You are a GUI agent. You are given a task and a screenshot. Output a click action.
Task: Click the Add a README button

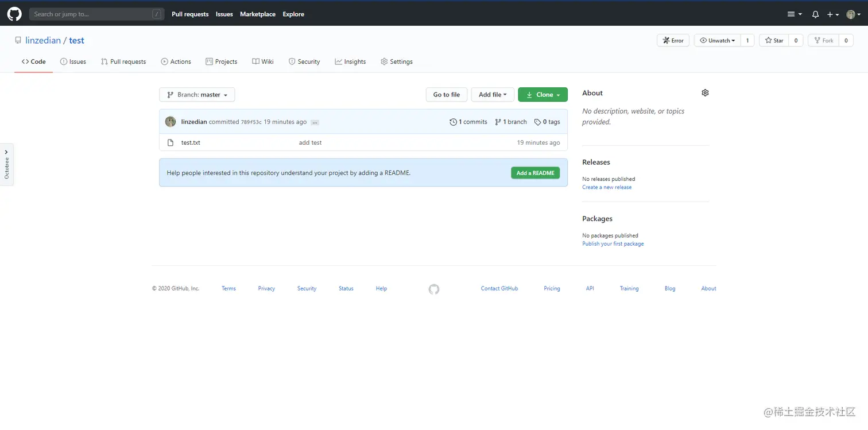click(x=535, y=173)
